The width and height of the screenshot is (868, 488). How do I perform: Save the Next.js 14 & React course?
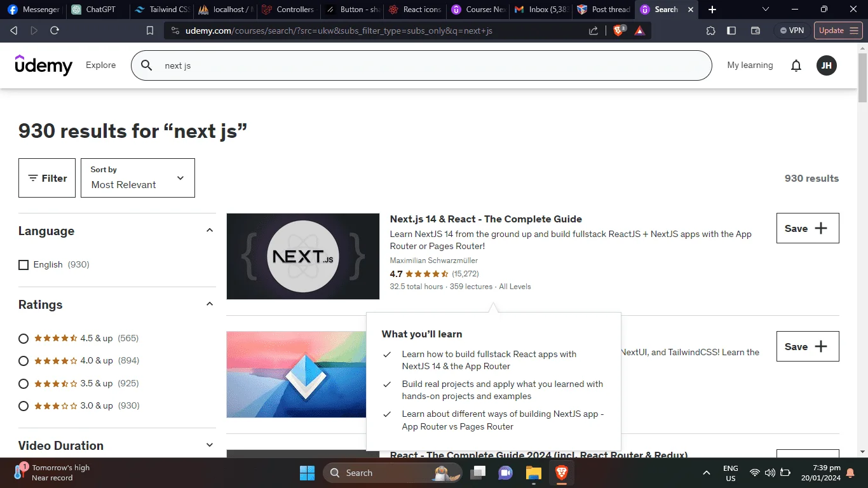coord(808,228)
